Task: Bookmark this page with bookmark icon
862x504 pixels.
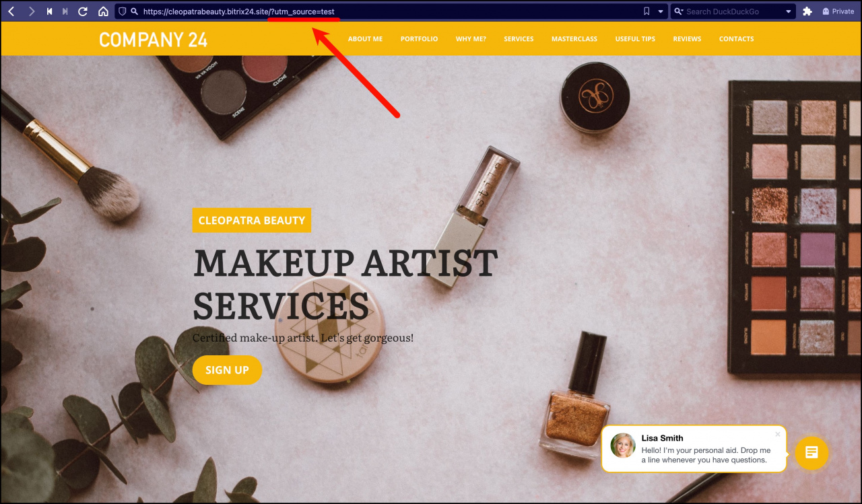Action: [x=646, y=11]
